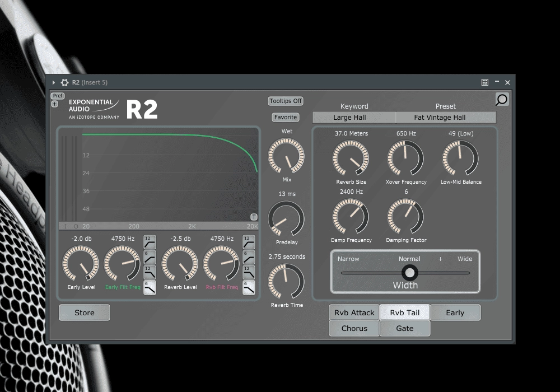Click the Early Filt Freq green label
This screenshot has width=560, height=392.
(x=123, y=287)
